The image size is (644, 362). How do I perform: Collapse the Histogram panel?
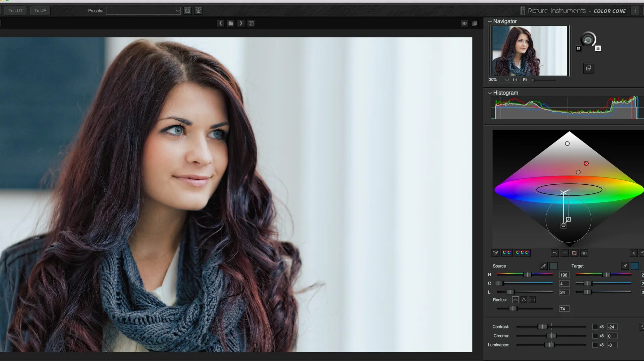click(490, 93)
